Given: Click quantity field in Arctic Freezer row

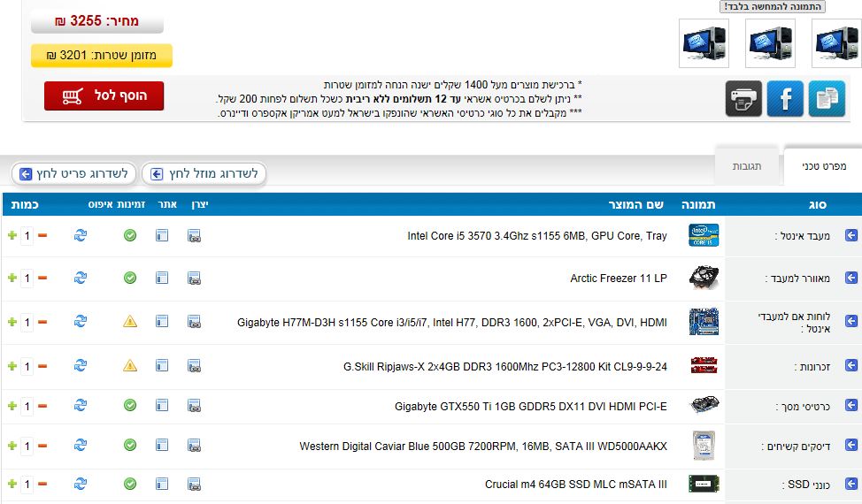Looking at the screenshot, I should [27, 279].
